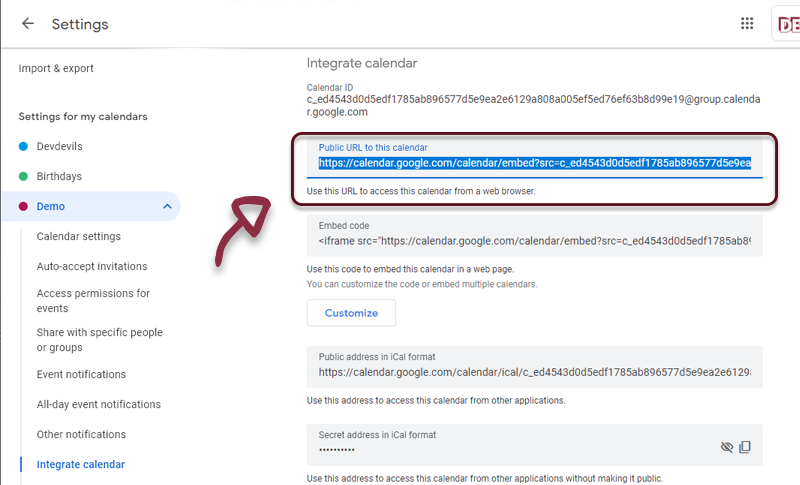The image size is (800, 485).
Task: Click the Customize button
Action: pyautogui.click(x=351, y=313)
